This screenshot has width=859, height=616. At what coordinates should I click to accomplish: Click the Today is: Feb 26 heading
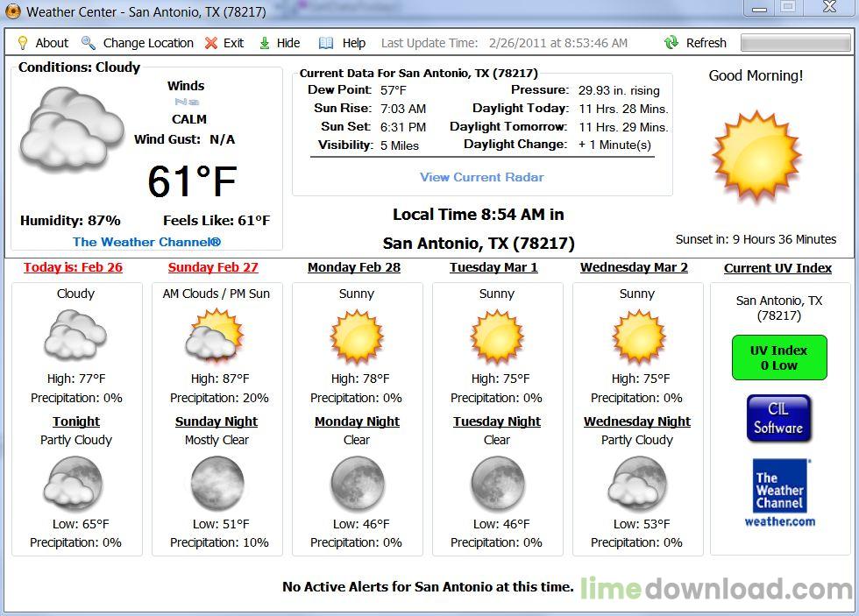[73, 267]
